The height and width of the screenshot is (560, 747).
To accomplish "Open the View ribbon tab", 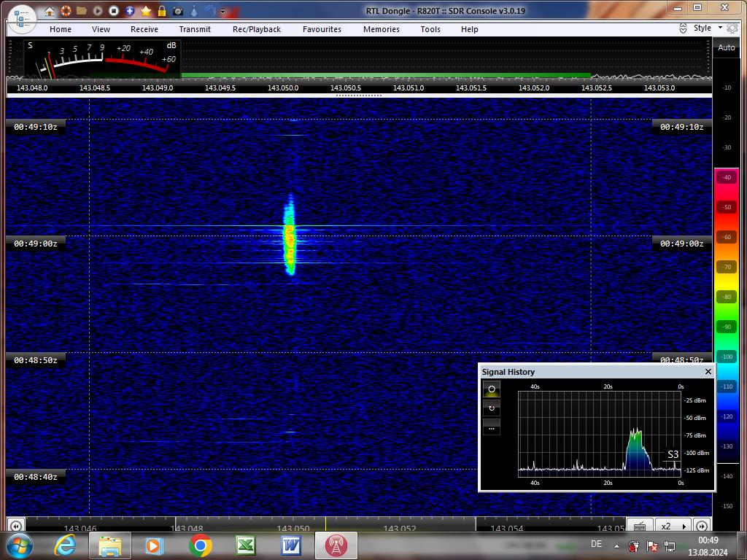I will (x=101, y=29).
